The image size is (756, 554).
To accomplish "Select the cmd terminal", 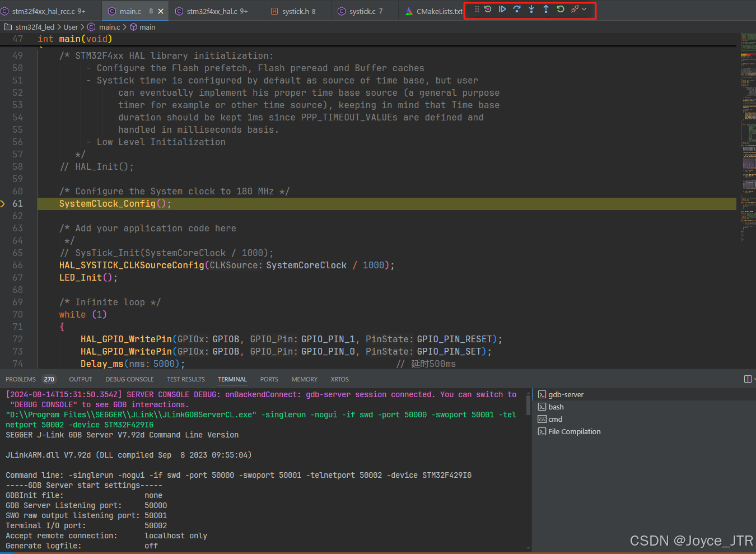I will click(x=644, y=419).
